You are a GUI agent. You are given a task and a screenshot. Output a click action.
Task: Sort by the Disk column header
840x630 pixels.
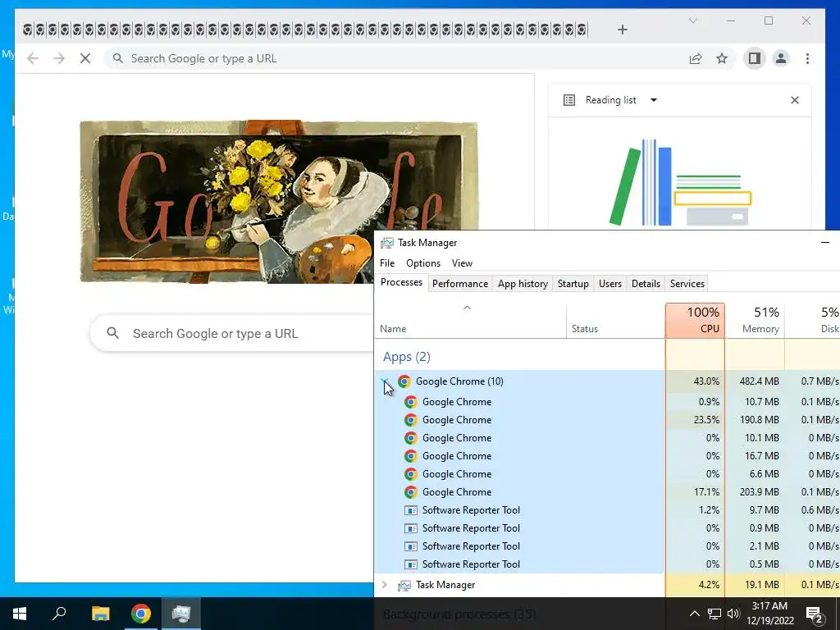pyautogui.click(x=813, y=321)
